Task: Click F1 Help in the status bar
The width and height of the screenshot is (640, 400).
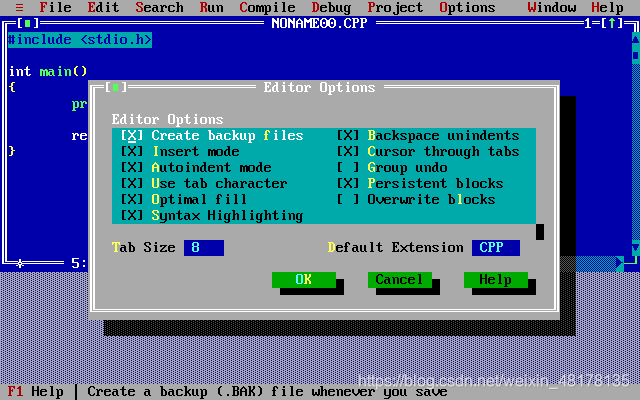Action: [36, 392]
